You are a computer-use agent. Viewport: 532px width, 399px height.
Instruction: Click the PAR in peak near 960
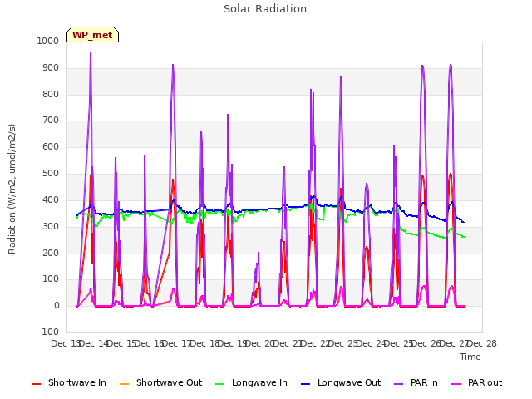[91, 53]
